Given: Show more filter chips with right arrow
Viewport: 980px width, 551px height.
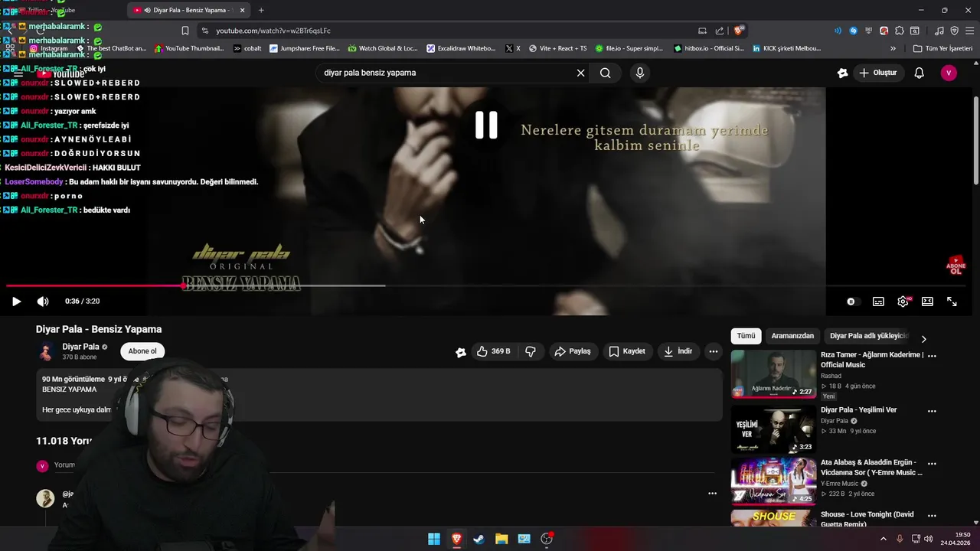Looking at the screenshot, I should [923, 339].
